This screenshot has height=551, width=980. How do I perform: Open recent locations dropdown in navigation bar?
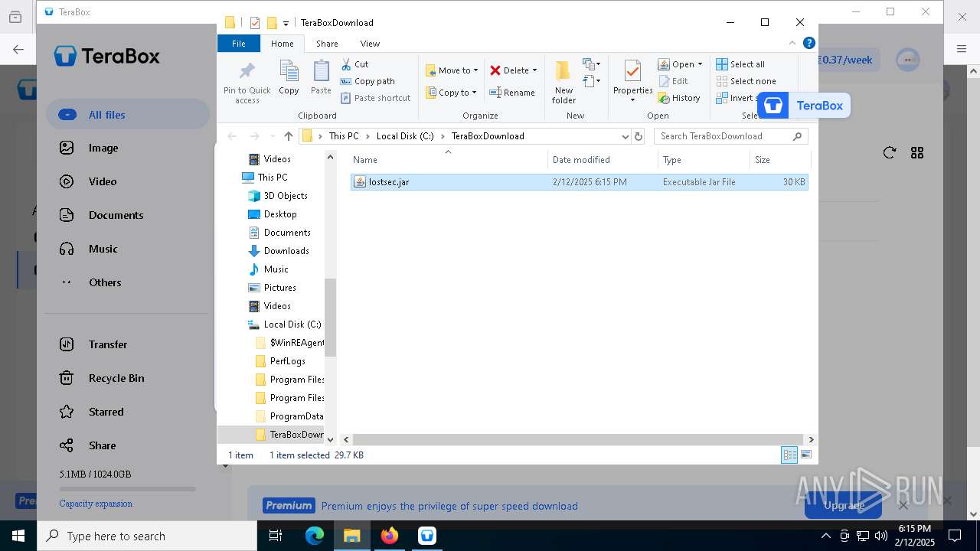coord(272,136)
